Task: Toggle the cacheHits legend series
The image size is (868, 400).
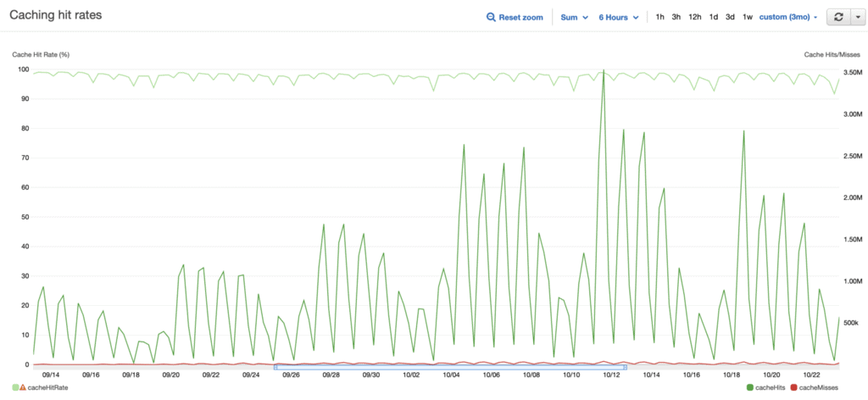Action: pyautogui.click(x=769, y=387)
